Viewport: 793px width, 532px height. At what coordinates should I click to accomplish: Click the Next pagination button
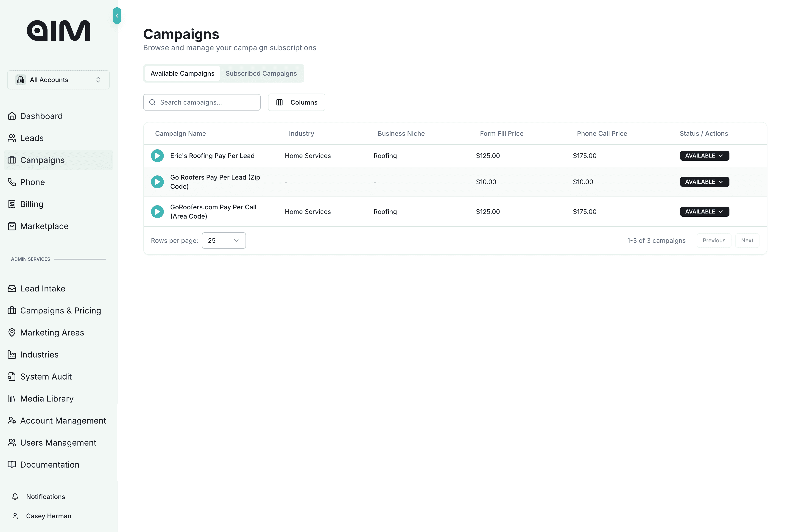tap(747, 241)
